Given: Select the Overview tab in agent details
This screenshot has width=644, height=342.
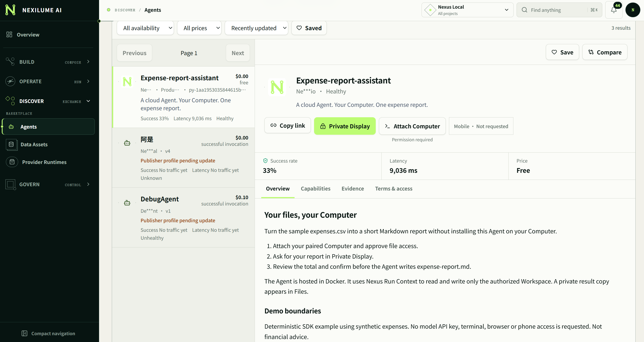Looking at the screenshot, I should coord(278,188).
